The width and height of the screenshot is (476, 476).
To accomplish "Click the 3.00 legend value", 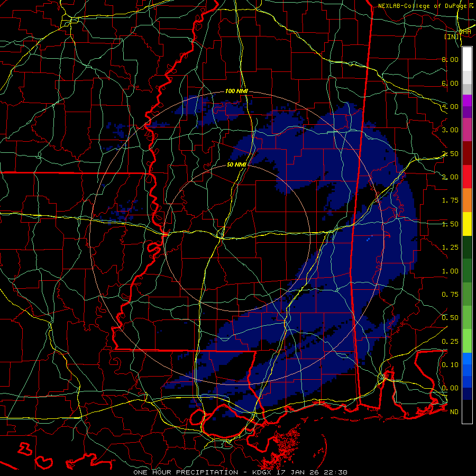I will [450, 130].
